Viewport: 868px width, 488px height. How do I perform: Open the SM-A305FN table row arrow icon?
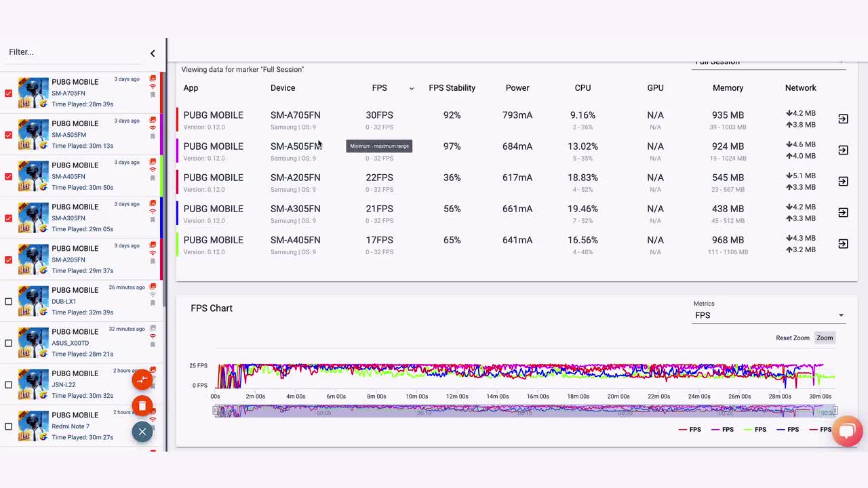[843, 212]
